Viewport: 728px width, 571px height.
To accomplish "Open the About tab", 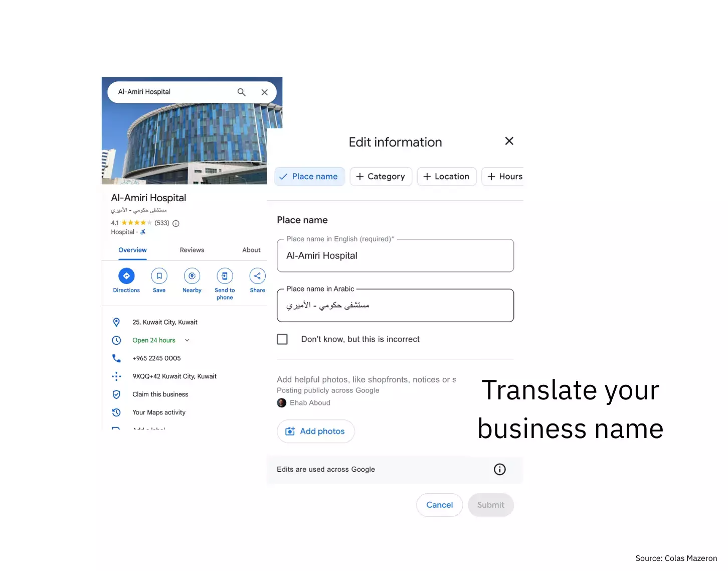I will [251, 249].
